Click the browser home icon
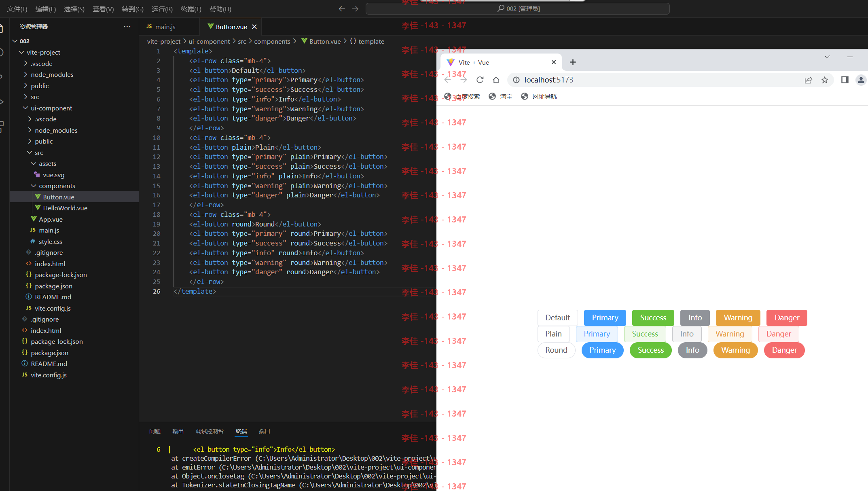This screenshot has width=868, height=491. click(x=496, y=80)
